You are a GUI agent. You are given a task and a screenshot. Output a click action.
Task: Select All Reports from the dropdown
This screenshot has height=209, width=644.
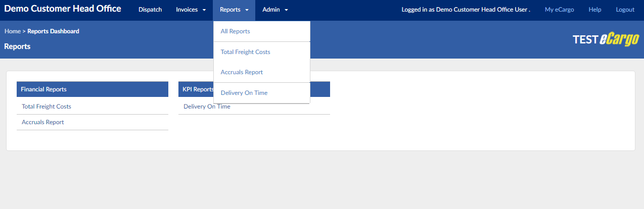click(262, 31)
